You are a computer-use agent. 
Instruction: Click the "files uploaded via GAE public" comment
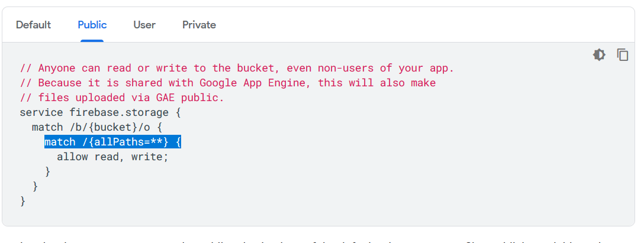[x=131, y=98]
